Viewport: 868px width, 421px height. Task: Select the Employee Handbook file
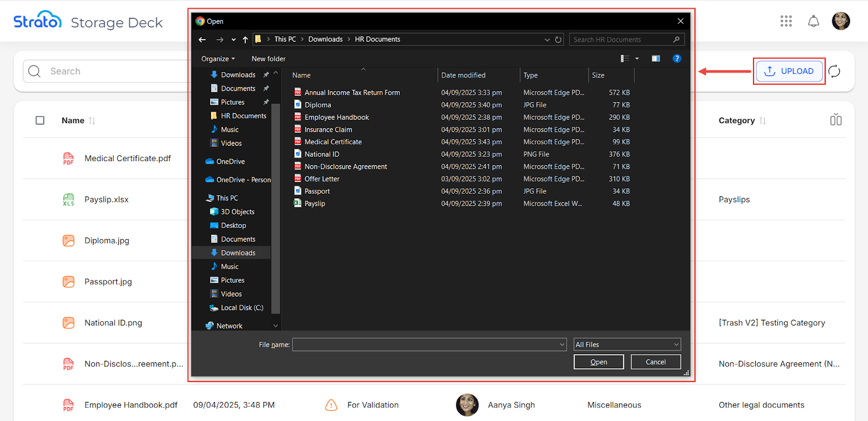click(336, 117)
